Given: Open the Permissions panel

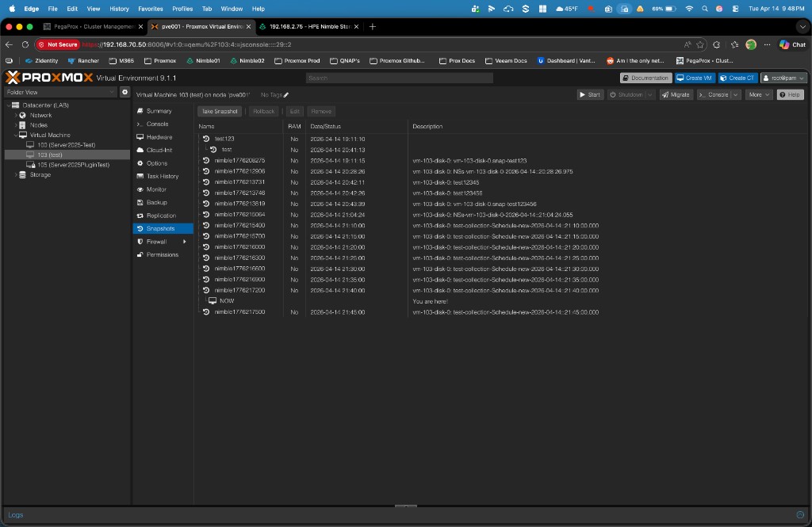Looking at the screenshot, I should coord(163,254).
